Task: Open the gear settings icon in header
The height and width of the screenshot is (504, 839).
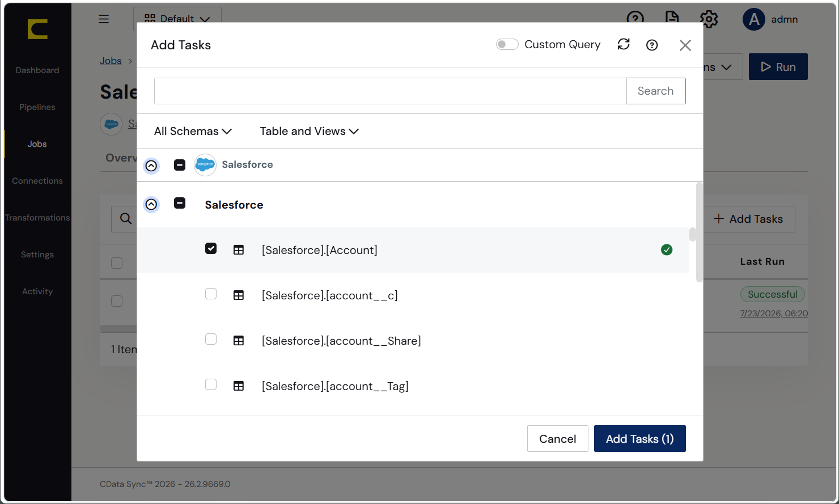Action: [709, 19]
